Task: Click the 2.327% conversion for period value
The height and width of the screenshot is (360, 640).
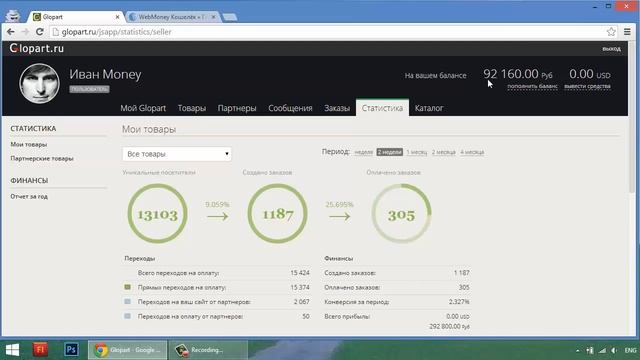Action: [459, 302]
